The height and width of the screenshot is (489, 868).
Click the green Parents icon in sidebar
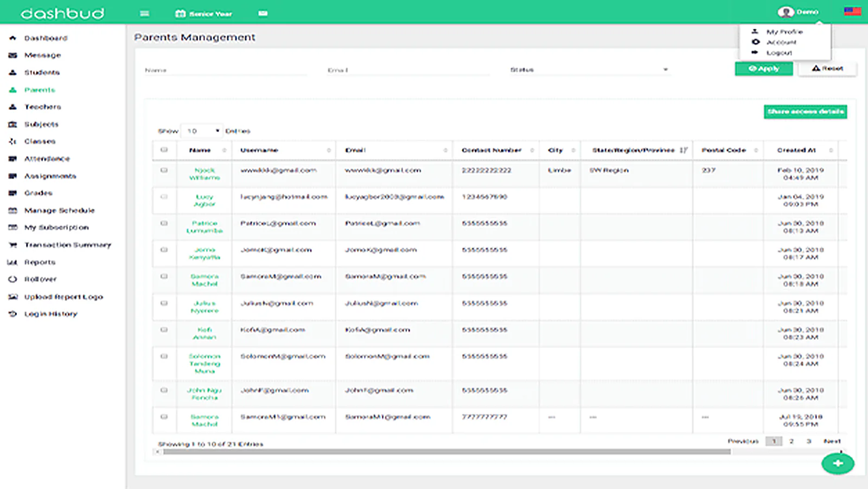coord(12,90)
